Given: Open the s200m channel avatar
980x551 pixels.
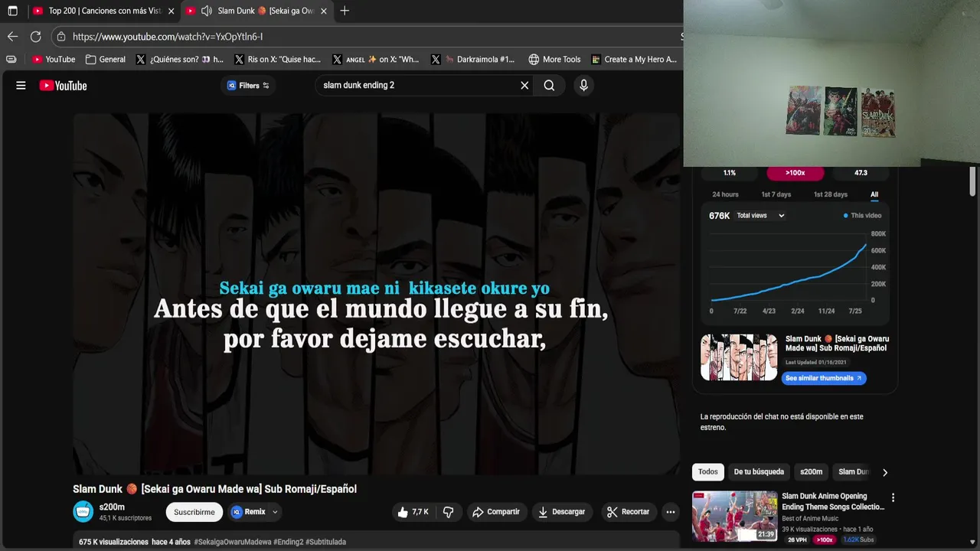Looking at the screenshot, I should pyautogui.click(x=83, y=512).
